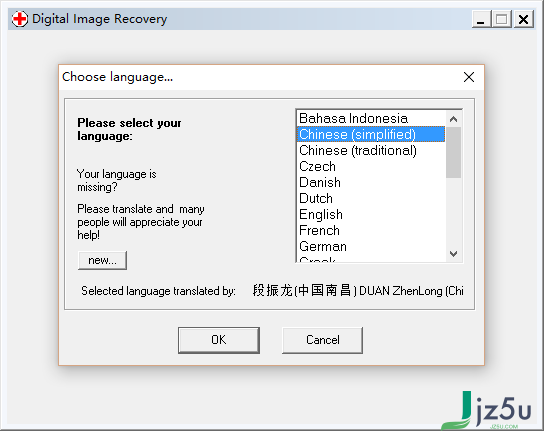
Task: Close the Digital Image Recovery window
Action: 523,19
